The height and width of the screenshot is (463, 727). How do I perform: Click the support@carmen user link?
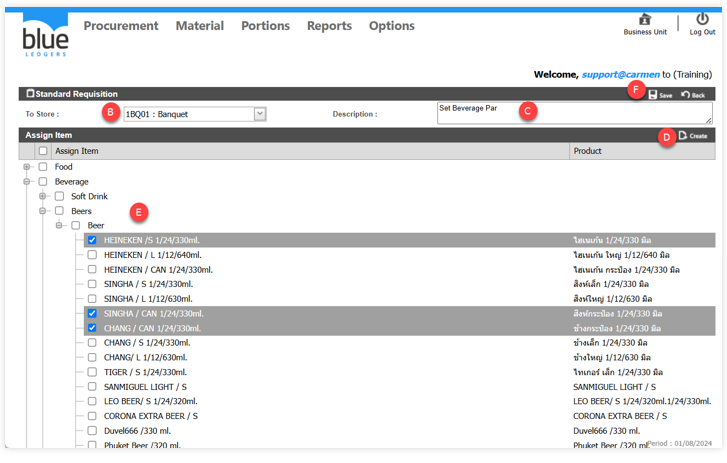click(x=620, y=74)
